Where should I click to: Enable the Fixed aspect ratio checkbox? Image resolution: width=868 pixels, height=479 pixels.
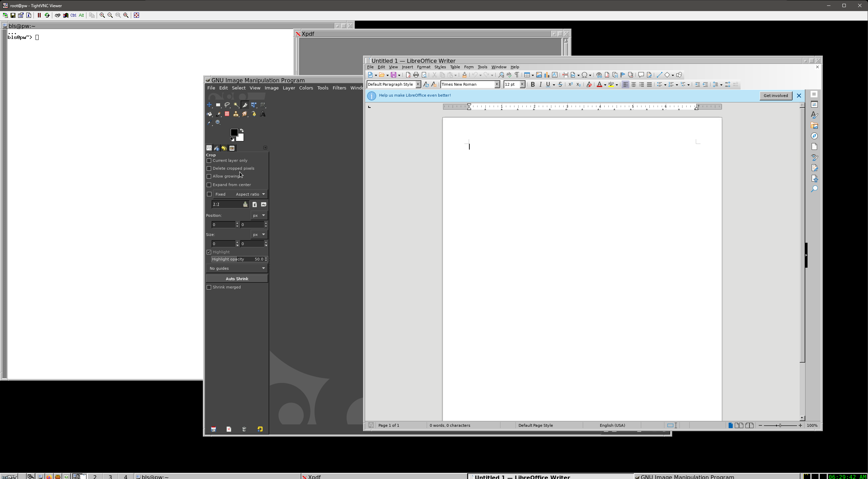click(209, 194)
